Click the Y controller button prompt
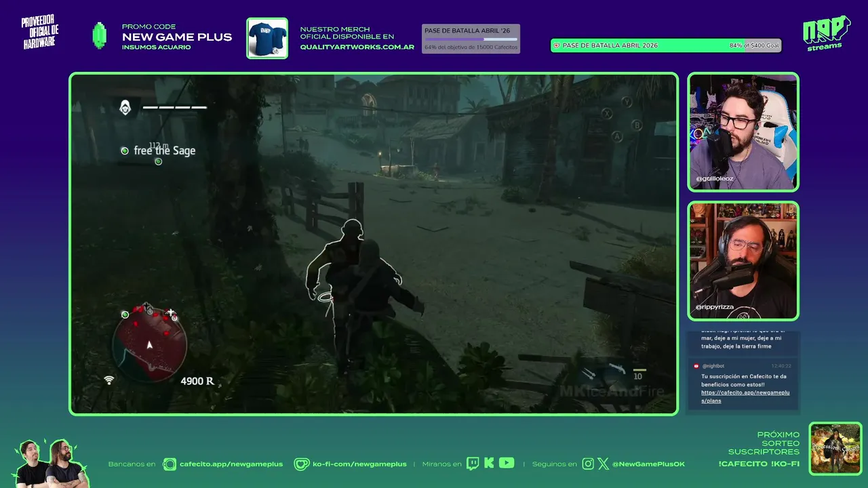 tap(627, 102)
